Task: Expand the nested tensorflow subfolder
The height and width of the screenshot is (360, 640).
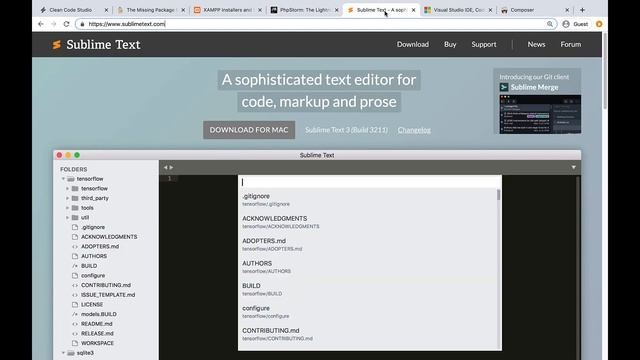Action: coord(67,189)
